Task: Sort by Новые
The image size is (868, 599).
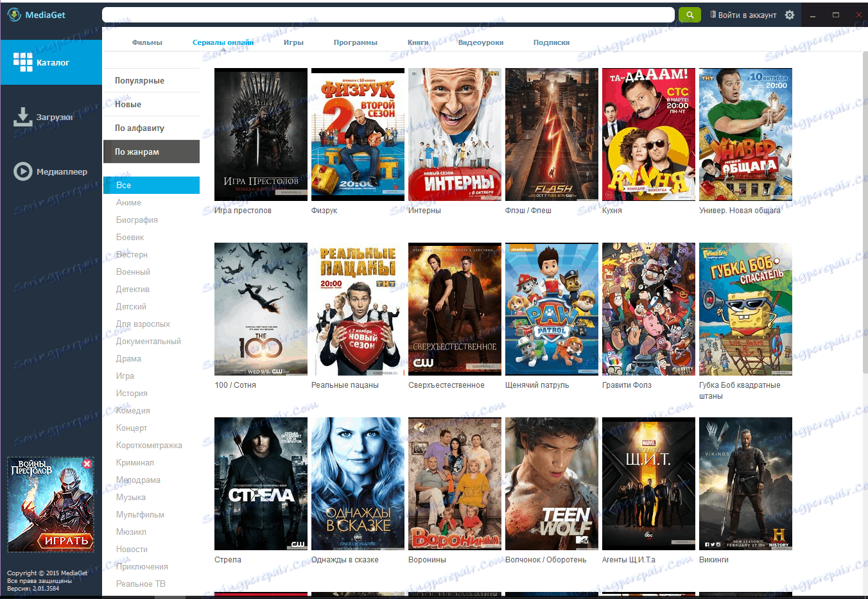Action: pos(152,104)
